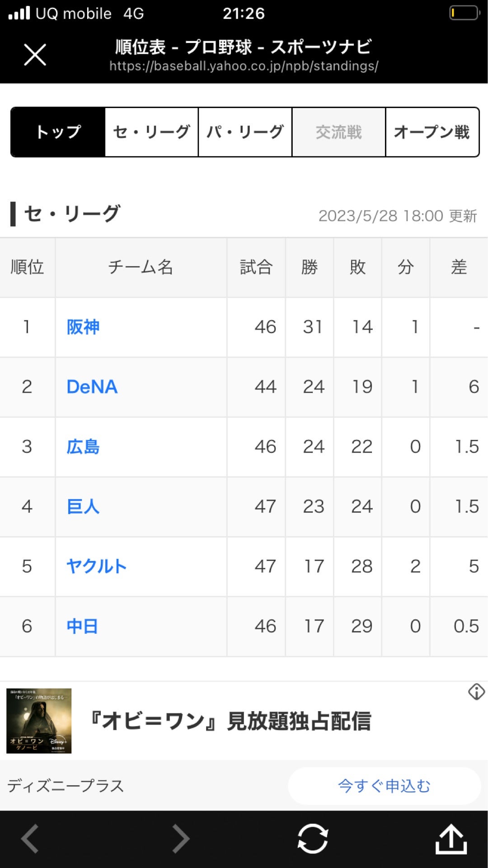Open the 広島 team link
488x868 pixels.
coord(83,447)
